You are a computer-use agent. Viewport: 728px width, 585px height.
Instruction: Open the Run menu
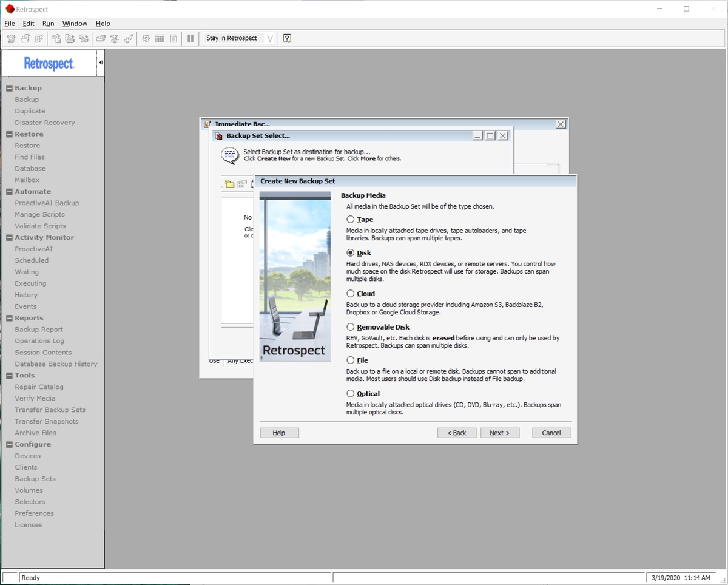pyautogui.click(x=49, y=24)
